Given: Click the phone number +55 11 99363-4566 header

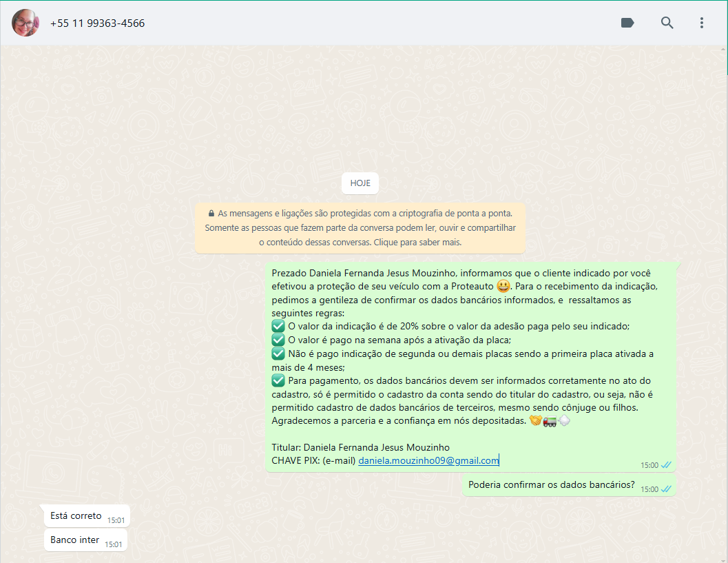Looking at the screenshot, I should pyautogui.click(x=97, y=23).
